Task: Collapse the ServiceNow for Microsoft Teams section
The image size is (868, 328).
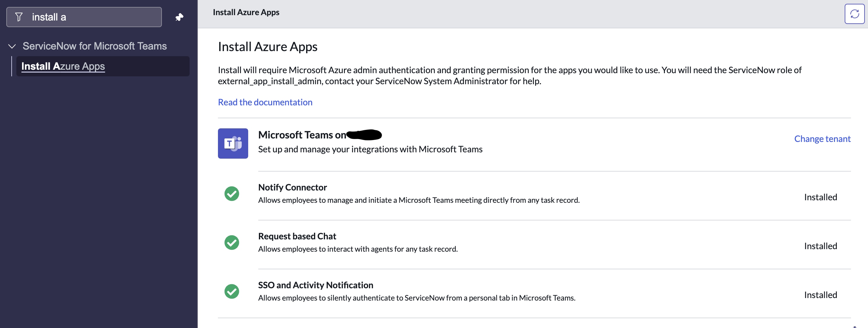Action: pos(12,46)
